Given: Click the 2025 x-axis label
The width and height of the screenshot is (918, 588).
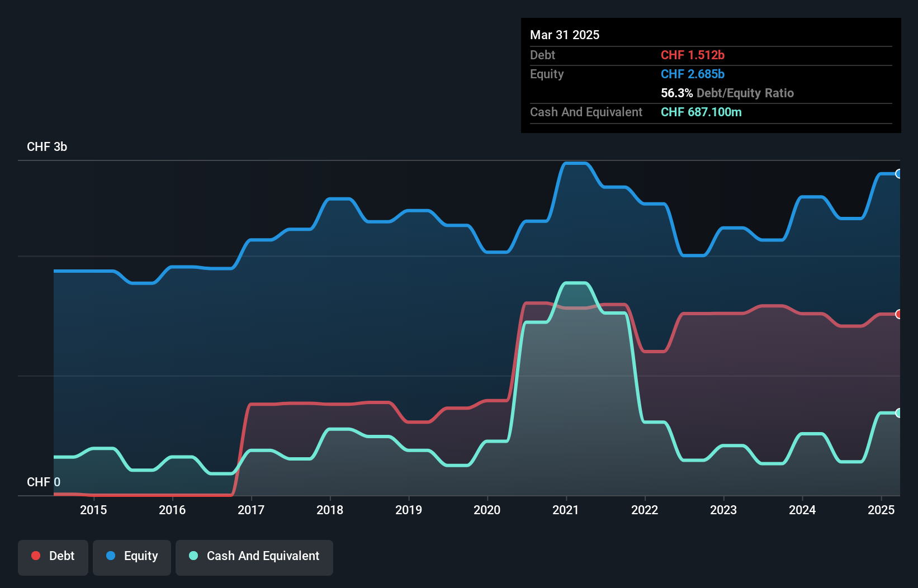Looking at the screenshot, I should 881,510.
